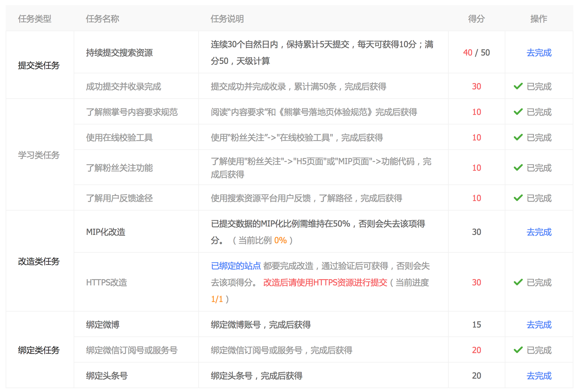The height and width of the screenshot is (392, 579).
Task: Click the 得分 column header
Action: pos(476,19)
